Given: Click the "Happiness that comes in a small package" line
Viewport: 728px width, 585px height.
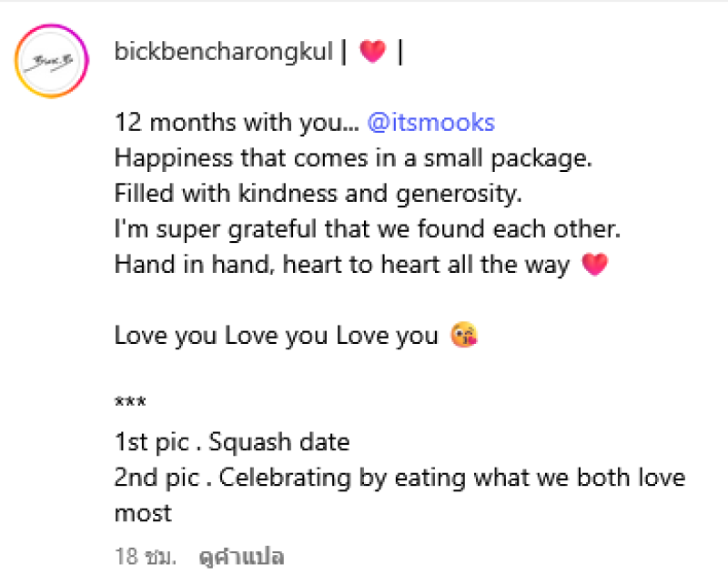Looking at the screenshot, I should click(353, 158).
